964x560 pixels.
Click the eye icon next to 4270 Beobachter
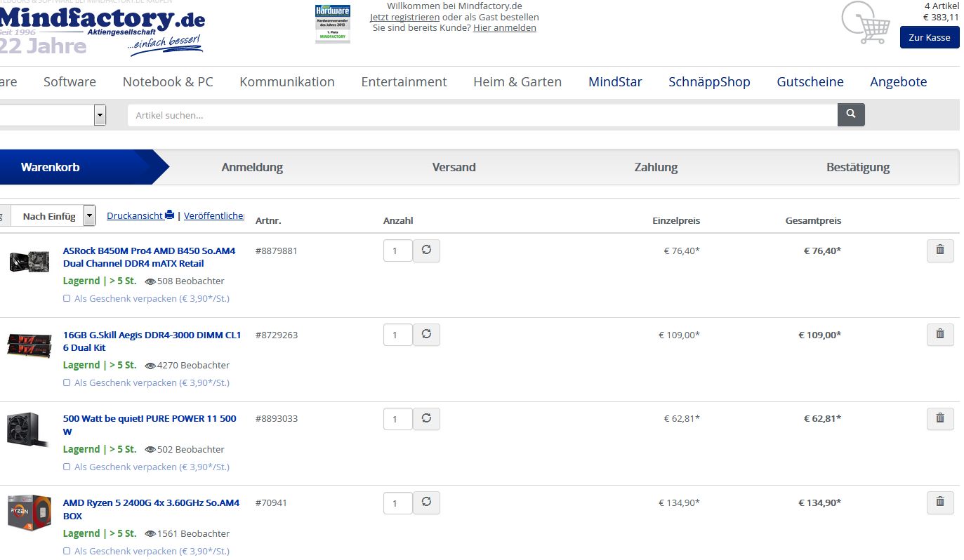(150, 366)
